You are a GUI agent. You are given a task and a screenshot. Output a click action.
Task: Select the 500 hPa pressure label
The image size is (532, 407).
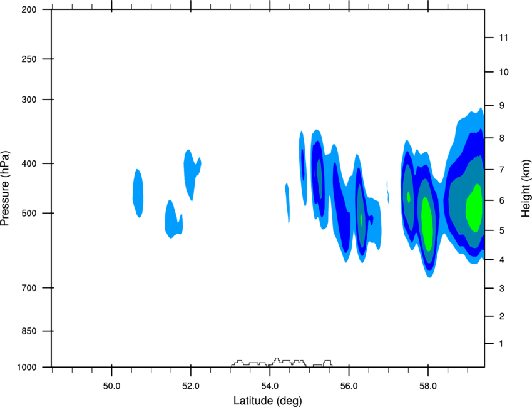29,213
